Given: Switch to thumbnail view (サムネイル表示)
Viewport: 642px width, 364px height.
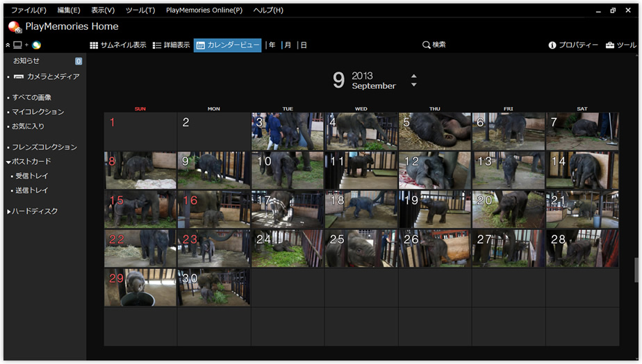Looking at the screenshot, I should tap(118, 45).
